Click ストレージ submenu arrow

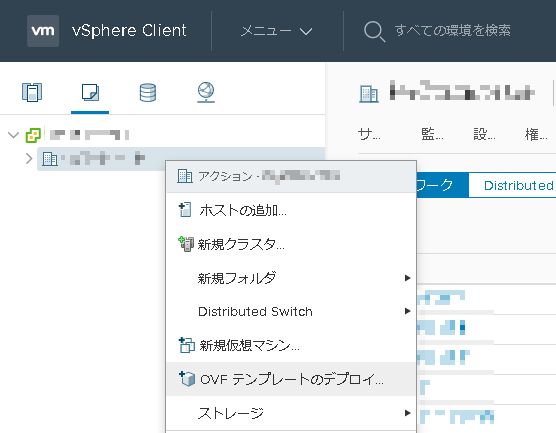(x=407, y=413)
